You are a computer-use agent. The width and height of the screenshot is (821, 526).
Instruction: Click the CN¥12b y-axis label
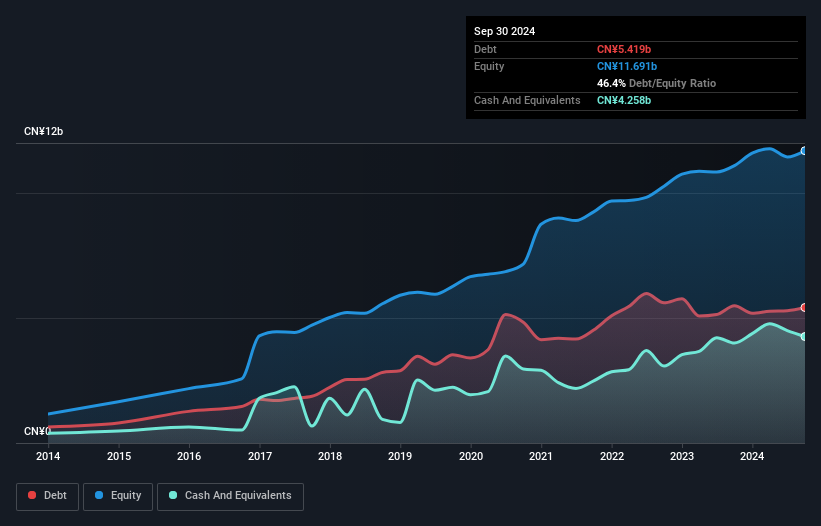click(x=43, y=131)
